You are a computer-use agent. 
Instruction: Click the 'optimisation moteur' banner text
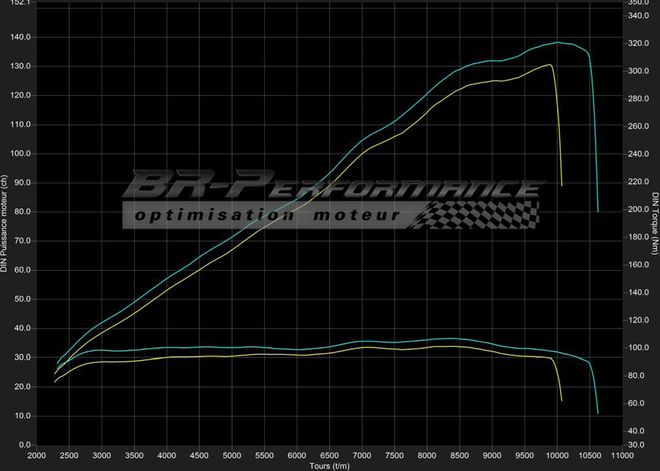point(267,215)
